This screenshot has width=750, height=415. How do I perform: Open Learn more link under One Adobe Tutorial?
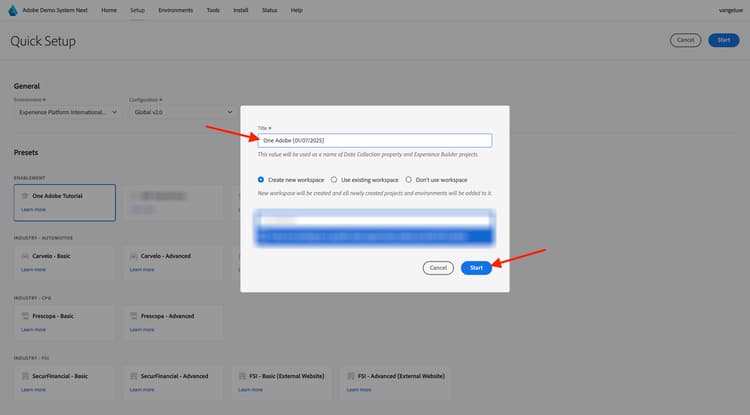coord(33,209)
